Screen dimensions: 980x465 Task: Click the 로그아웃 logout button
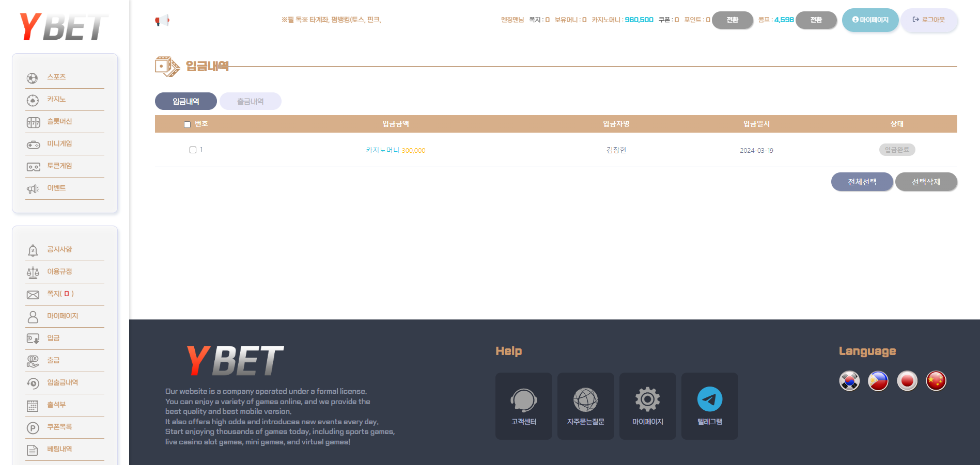pyautogui.click(x=929, y=20)
